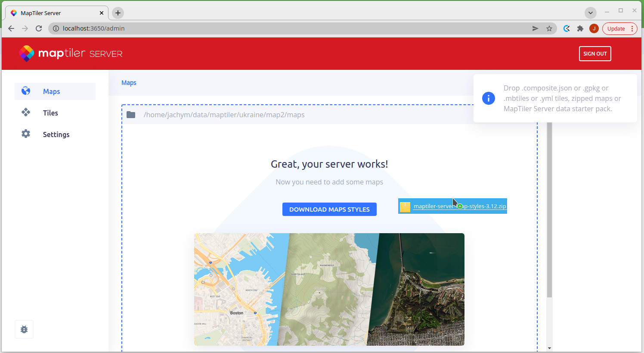Click the Chrome Update button
The height and width of the screenshot is (353, 644).
(616, 28)
